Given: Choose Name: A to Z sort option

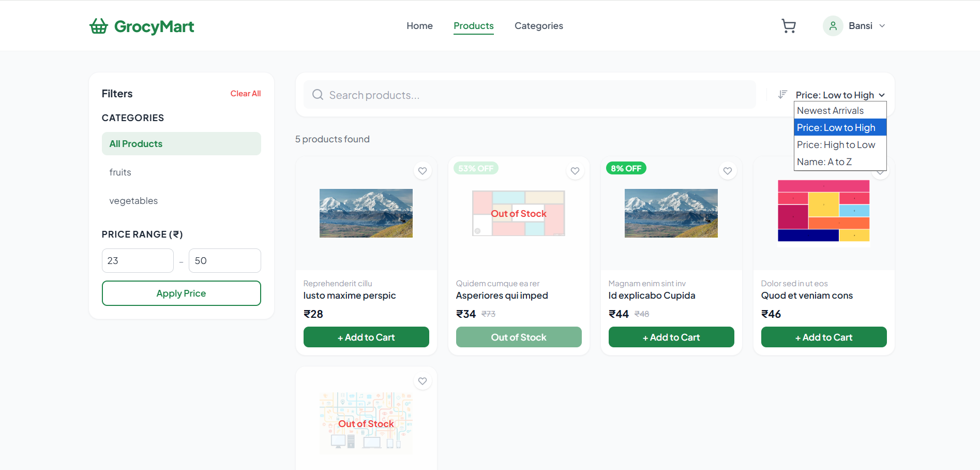Looking at the screenshot, I should (x=840, y=161).
